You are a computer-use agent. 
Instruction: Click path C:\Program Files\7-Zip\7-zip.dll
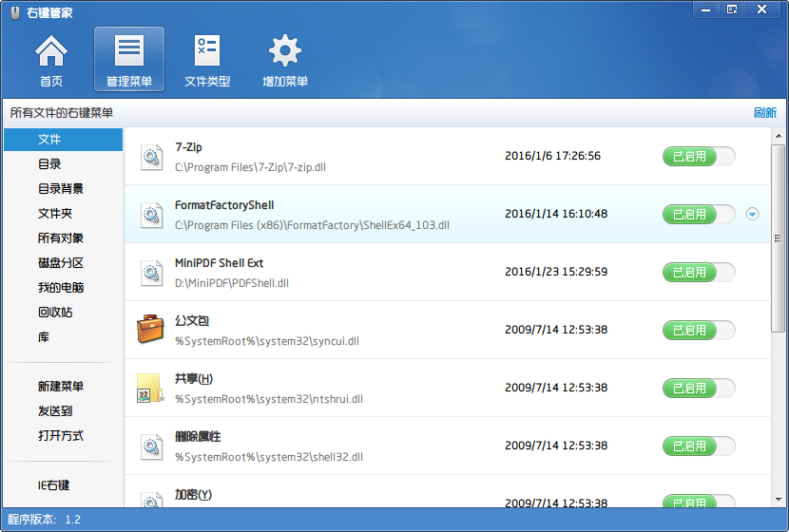pyautogui.click(x=250, y=167)
